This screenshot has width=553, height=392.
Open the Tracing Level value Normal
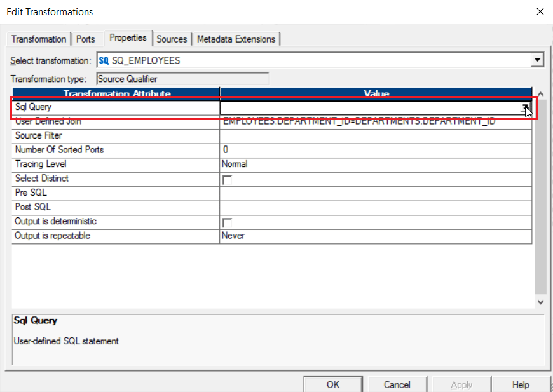[376, 165]
